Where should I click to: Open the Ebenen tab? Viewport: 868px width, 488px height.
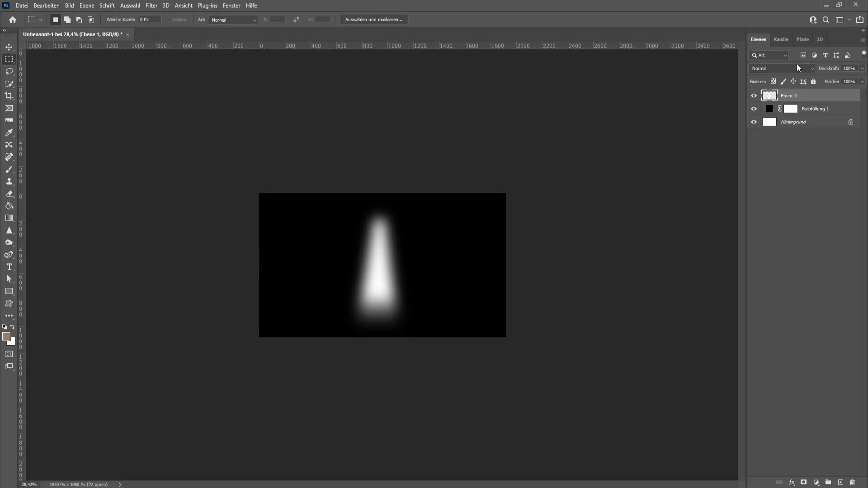[x=758, y=39]
